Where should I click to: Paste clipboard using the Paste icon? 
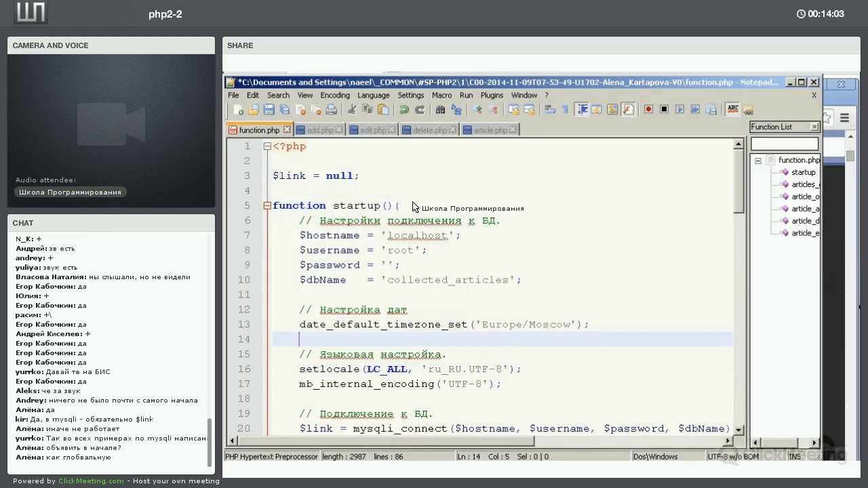[383, 110]
